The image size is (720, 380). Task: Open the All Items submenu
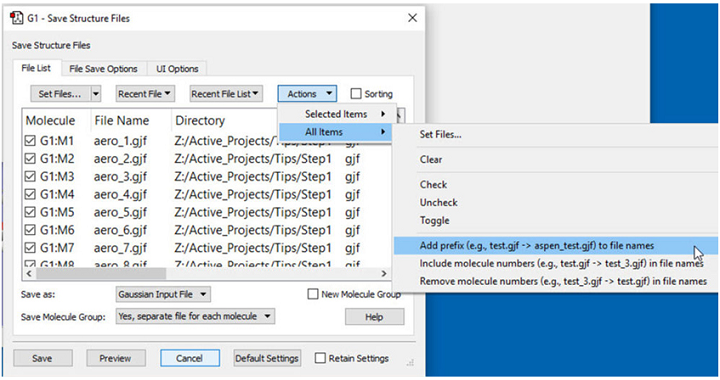[337, 132]
